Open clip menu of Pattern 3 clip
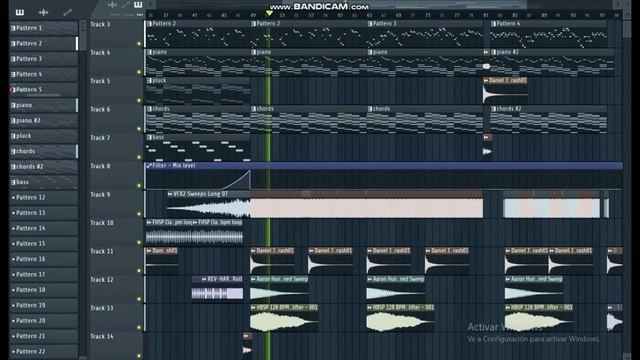The width and height of the screenshot is (640, 360). [370, 24]
